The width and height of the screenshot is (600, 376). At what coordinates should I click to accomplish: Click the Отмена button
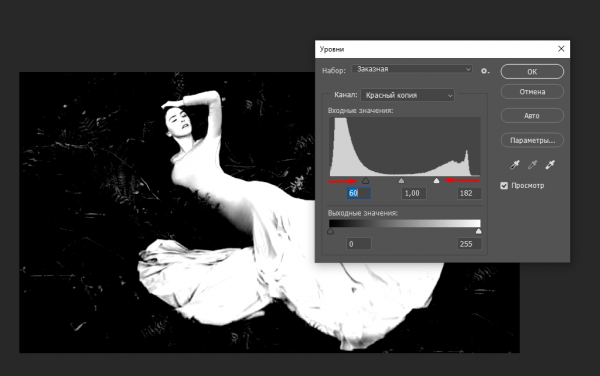click(532, 92)
